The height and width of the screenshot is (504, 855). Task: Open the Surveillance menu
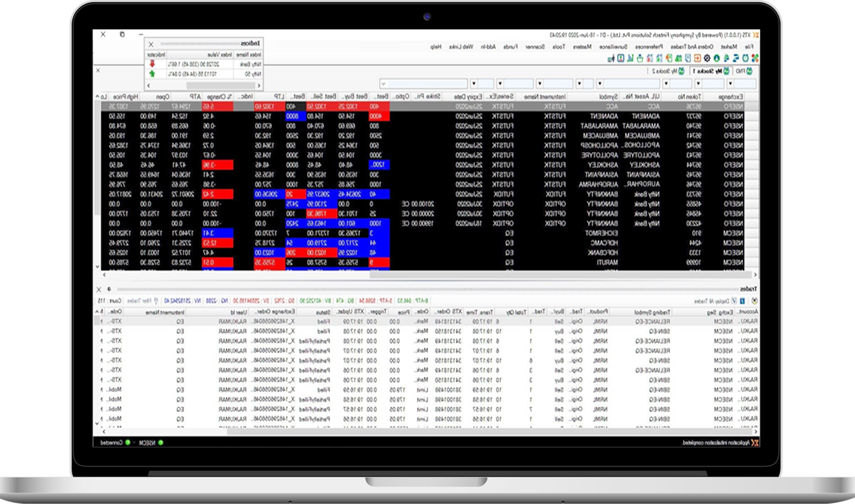(613, 47)
